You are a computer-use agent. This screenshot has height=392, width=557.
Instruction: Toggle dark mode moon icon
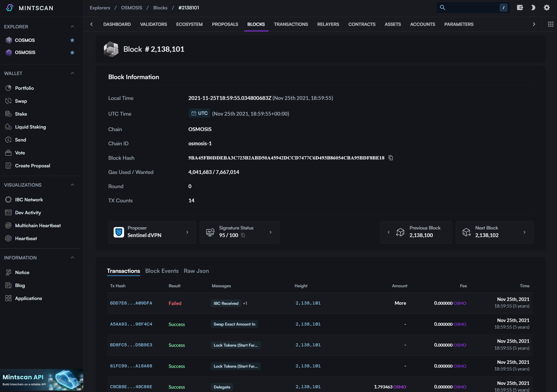[x=533, y=8]
